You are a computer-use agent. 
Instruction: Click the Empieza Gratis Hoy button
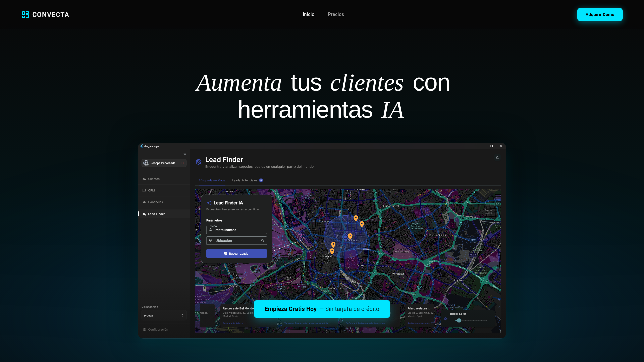pyautogui.click(x=322, y=309)
